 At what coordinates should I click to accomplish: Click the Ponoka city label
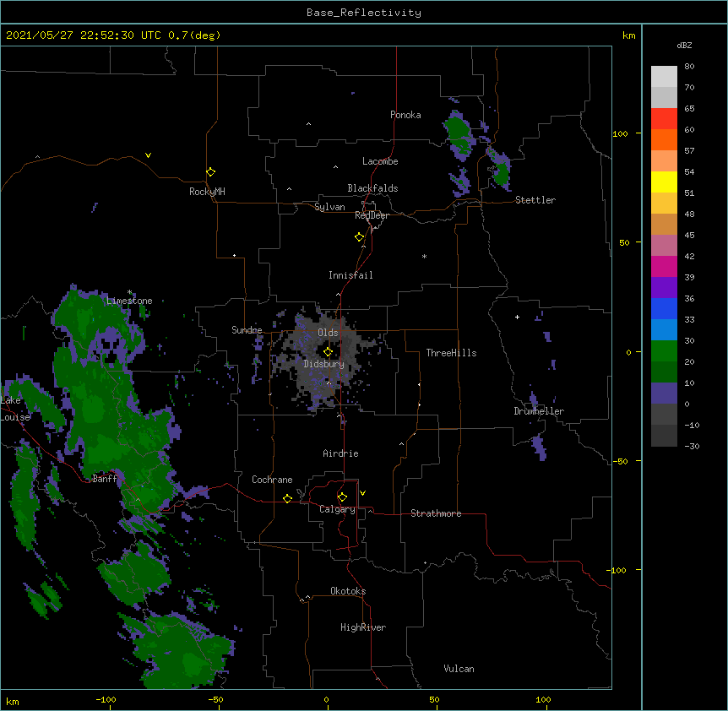click(x=405, y=115)
